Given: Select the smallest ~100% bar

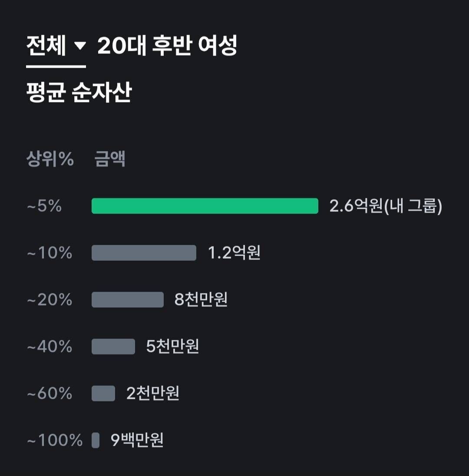Looking at the screenshot, I should point(95,440).
